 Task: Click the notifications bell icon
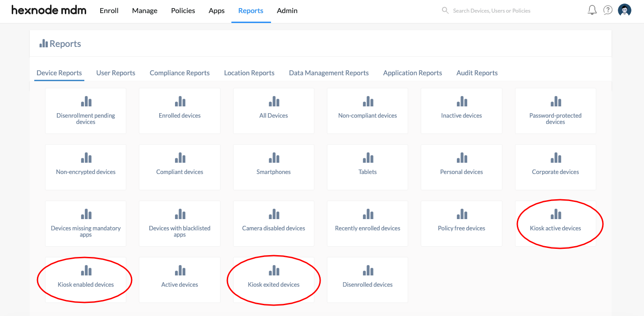[x=592, y=10]
